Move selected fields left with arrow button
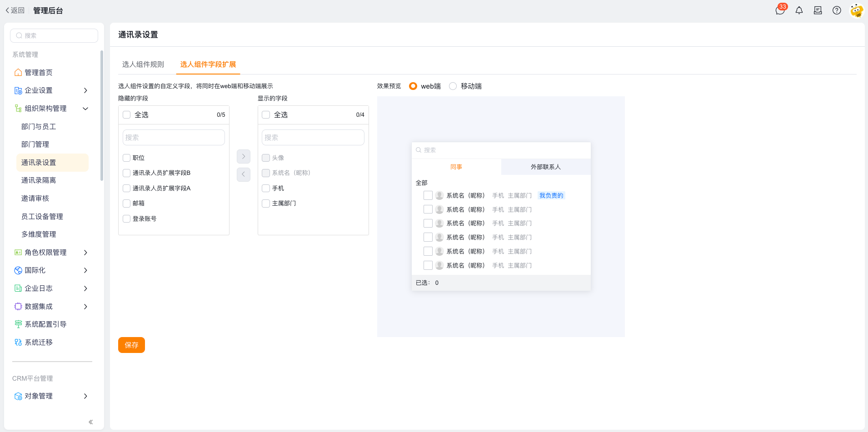Screen dimensions: 868x432 tap(244, 174)
